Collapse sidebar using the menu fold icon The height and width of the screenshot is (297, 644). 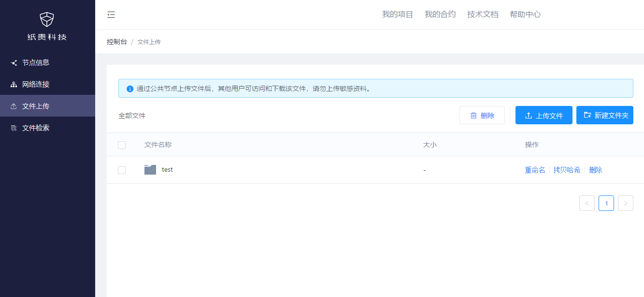coord(111,15)
